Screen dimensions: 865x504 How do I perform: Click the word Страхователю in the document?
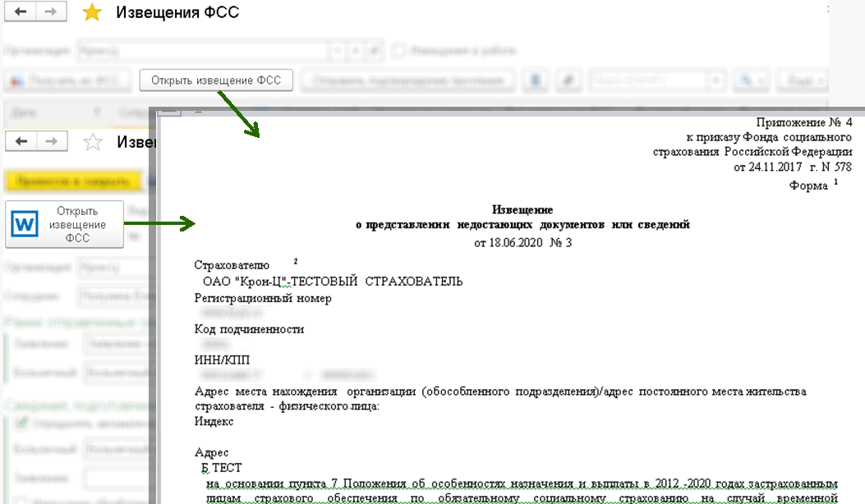(x=232, y=265)
